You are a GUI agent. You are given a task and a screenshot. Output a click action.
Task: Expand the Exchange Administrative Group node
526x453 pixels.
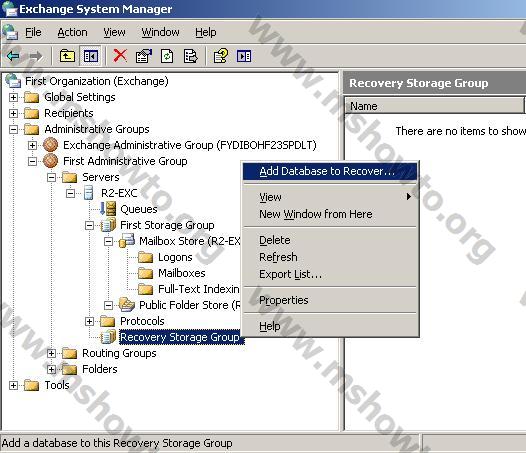click(x=32, y=145)
